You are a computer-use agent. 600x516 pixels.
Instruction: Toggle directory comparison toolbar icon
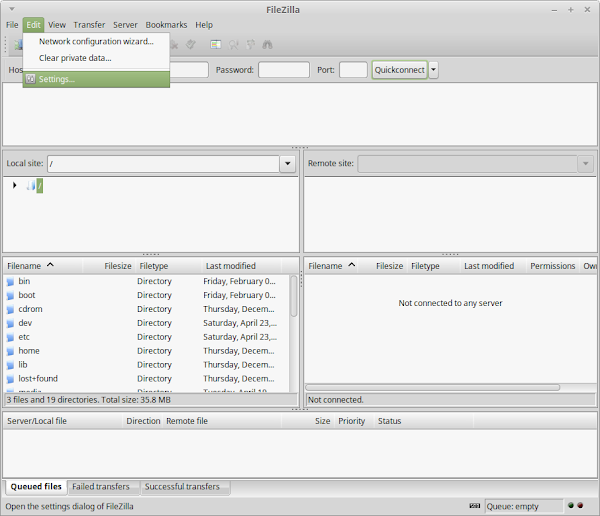point(233,45)
